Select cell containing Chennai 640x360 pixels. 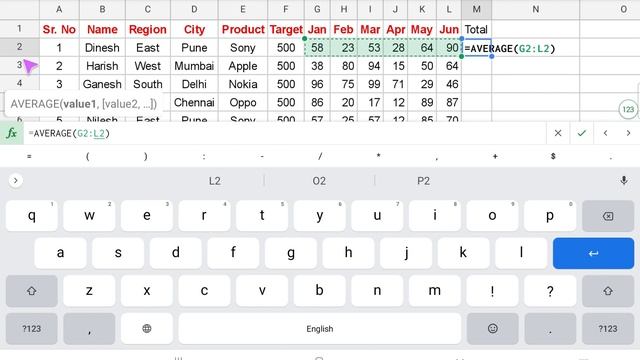point(194,102)
